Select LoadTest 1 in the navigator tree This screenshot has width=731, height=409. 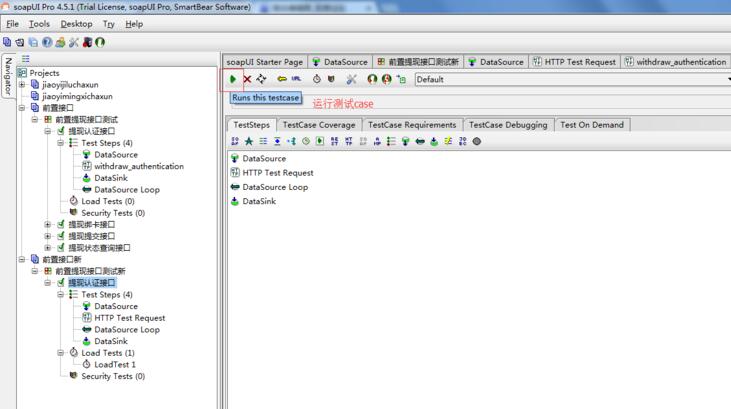tap(114, 365)
